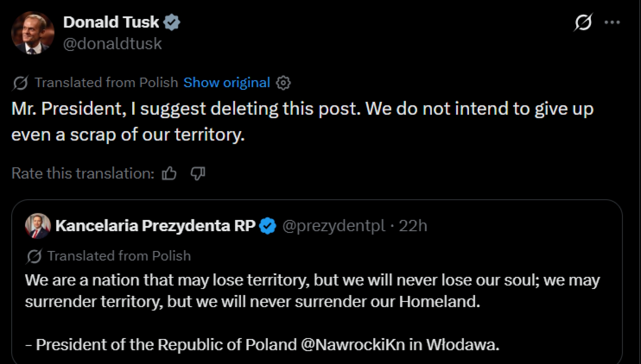Click Kancelaria Prezydenta RP verified badge

(268, 226)
